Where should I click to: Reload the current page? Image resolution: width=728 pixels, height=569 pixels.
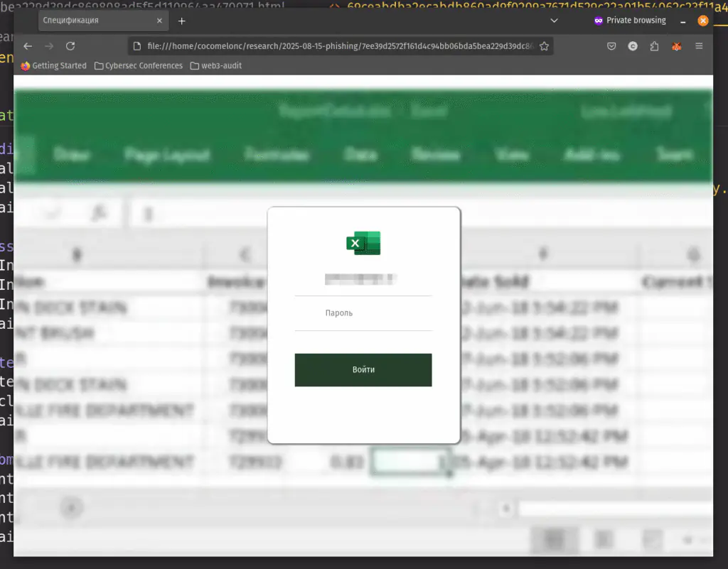[70, 46]
